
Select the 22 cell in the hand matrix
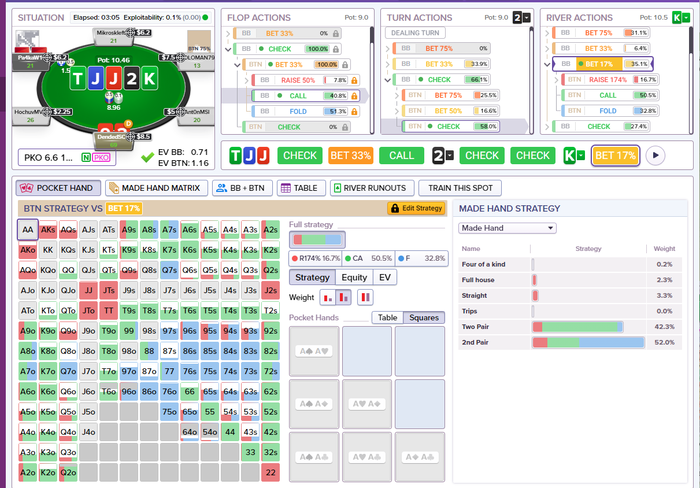271,472
